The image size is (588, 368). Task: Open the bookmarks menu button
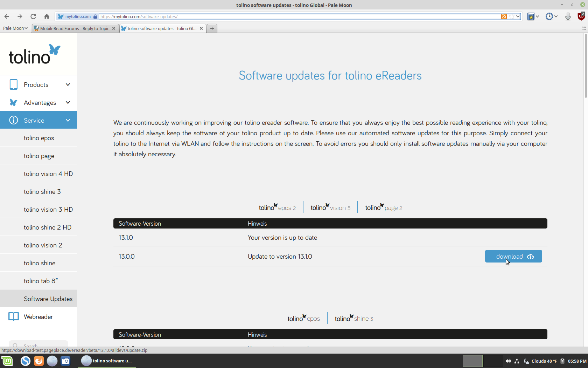531,16
